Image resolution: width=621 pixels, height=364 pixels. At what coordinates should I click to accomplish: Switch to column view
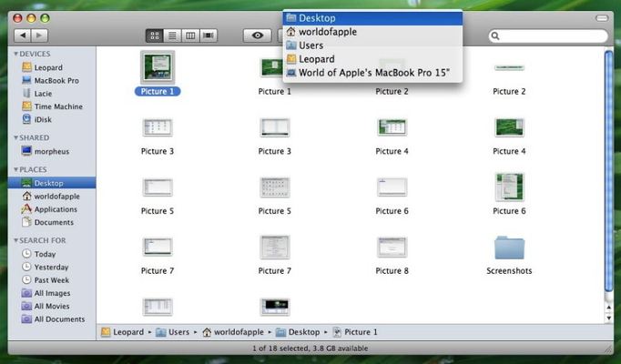click(190, 35)
